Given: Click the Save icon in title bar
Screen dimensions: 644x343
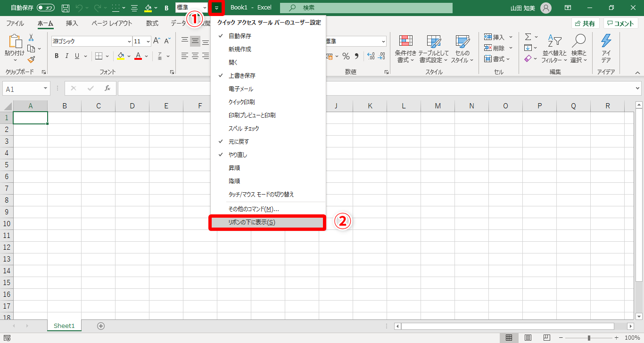Looking at the screenshot, I should click(66, 8).
